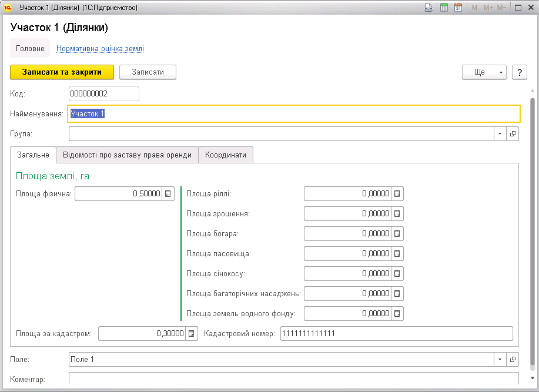The height and width of the screenshot is (392, 539).
Task: Click the vertical scrollbar on the right
Action: pos(533,235)
